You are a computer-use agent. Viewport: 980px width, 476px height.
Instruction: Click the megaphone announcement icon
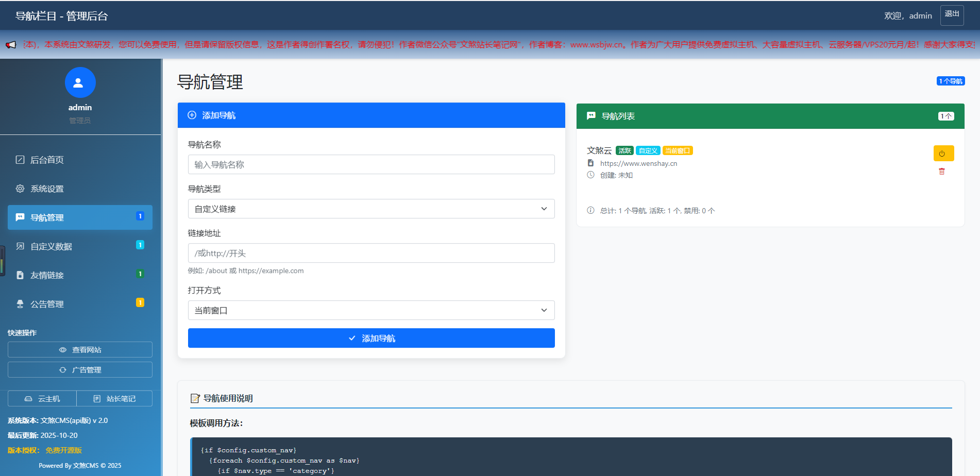[x=11, y=45]
